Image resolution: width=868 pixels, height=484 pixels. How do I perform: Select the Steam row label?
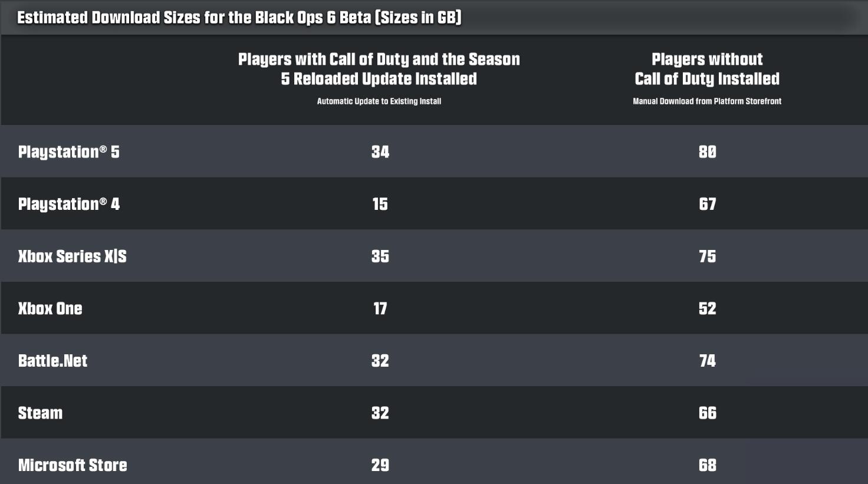pyautogui.click(x=40, y=413)
